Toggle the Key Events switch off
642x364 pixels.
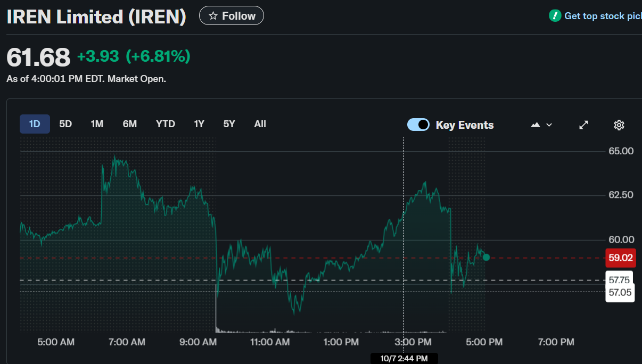click(418, 125)
